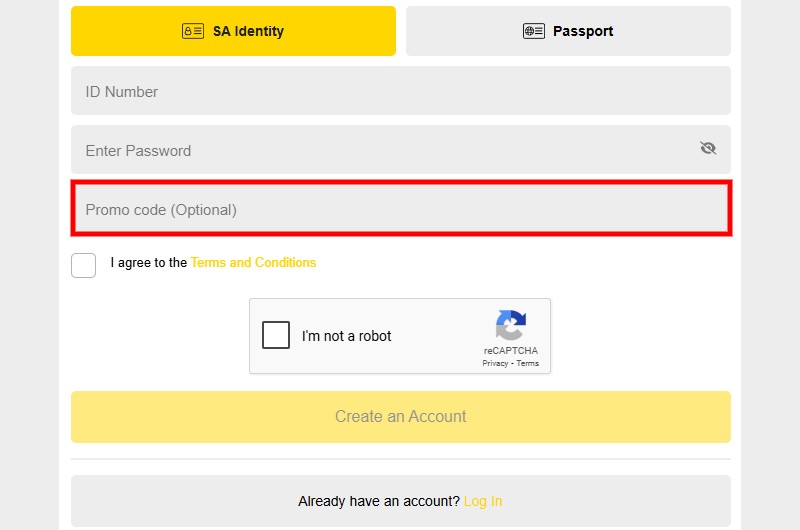The height and width of the screenshot is (530, 800).
Task: Click the reCAPTCHA logo icon
Action: pos(511,325)
